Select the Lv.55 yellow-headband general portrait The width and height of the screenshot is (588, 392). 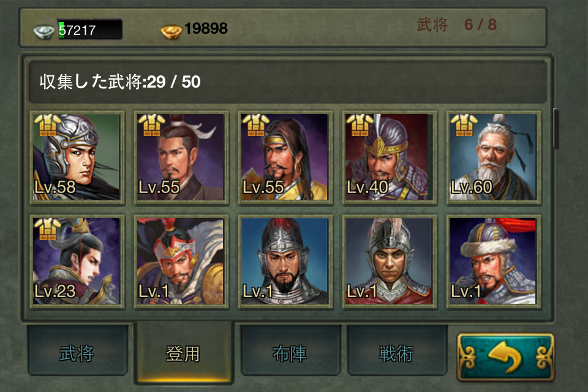tap(285, 157)
